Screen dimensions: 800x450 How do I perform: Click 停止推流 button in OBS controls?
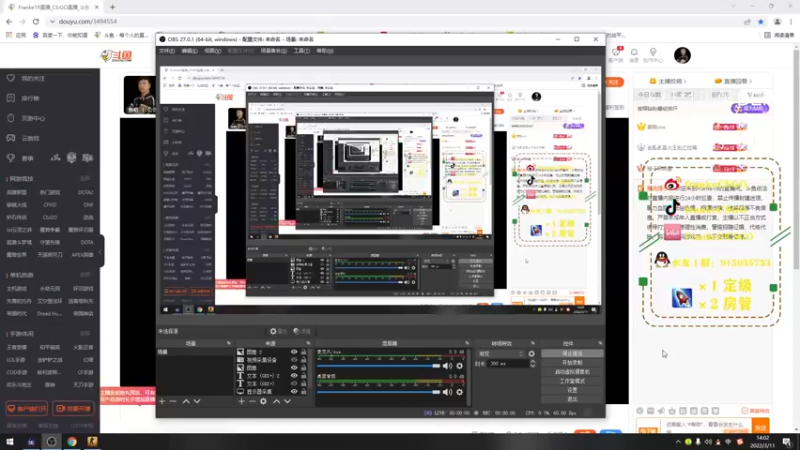[x=572, y=354]
